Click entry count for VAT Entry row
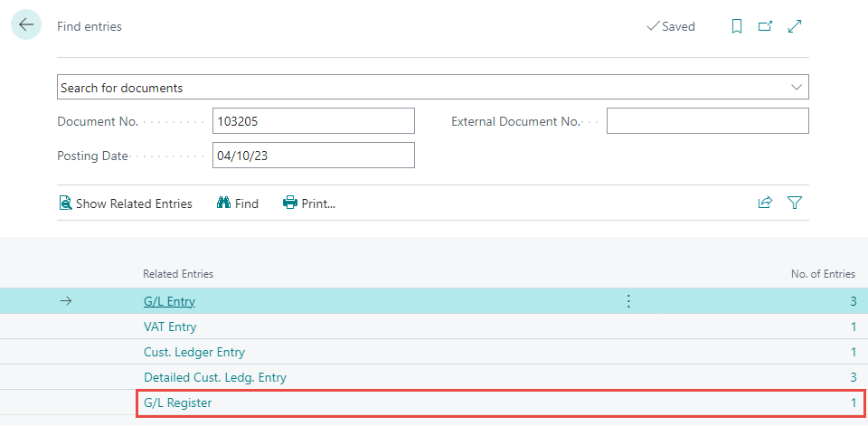Image resolution: width=868 pixels, height=426 pixels. click(x=854, y=327)
